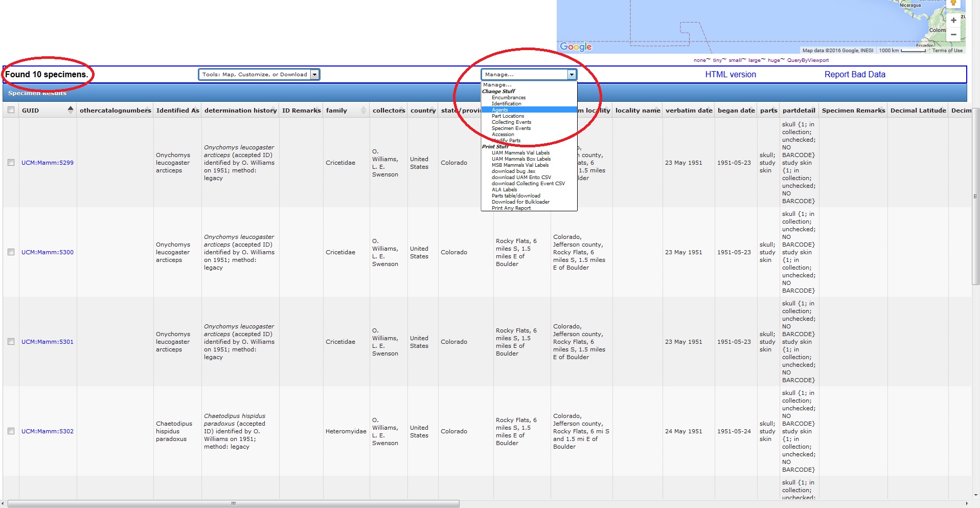
Task: Sort by locality name column header
Action: pyautogui.click(x=638, y=111)
